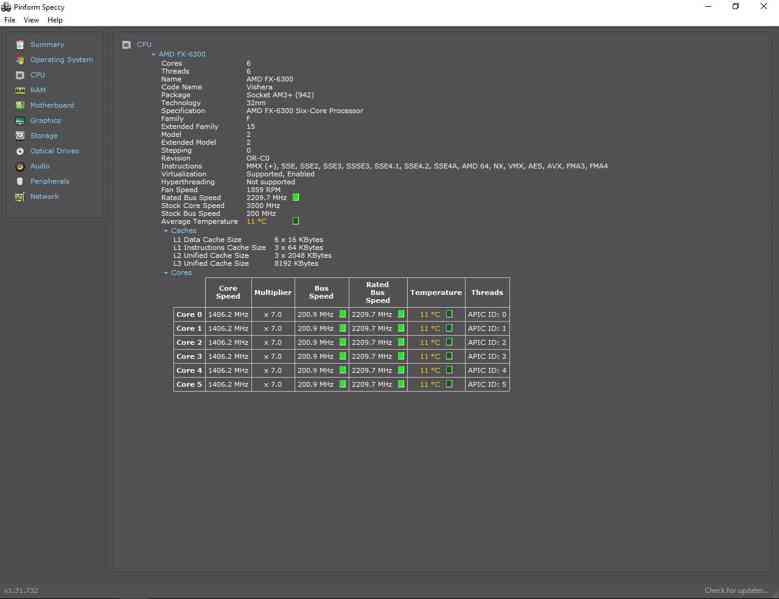Image resolution: width=779 pixels, height=599 pixels.
Task: Click the version number in status bar
Action: click(x=21, y=591)
